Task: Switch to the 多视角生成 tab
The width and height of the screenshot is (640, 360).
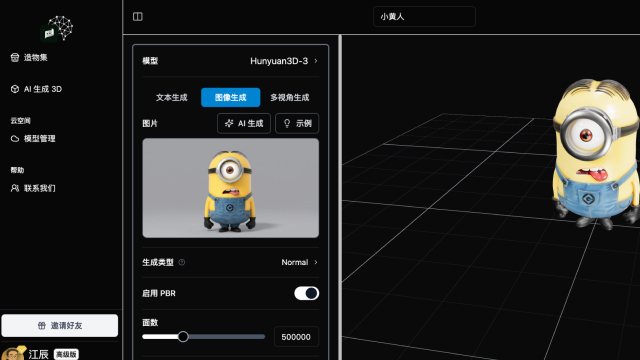Action: click(x=289, y=98)
